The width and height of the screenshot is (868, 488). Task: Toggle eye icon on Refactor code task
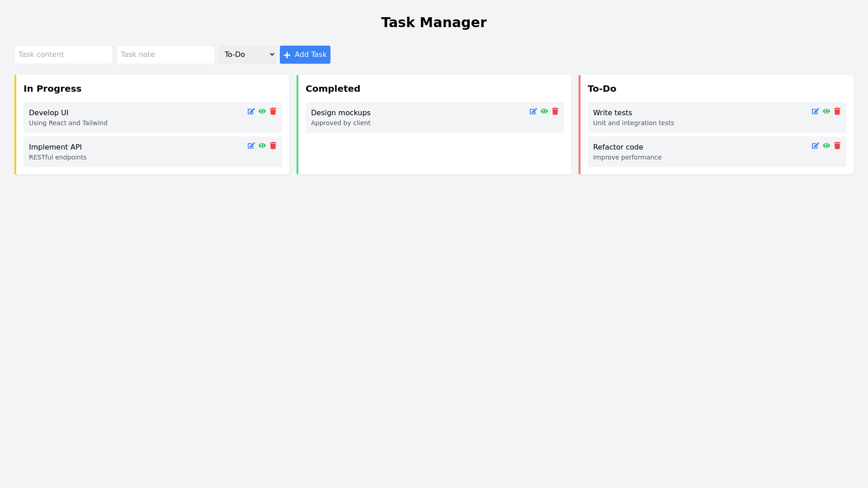[826, 145]
